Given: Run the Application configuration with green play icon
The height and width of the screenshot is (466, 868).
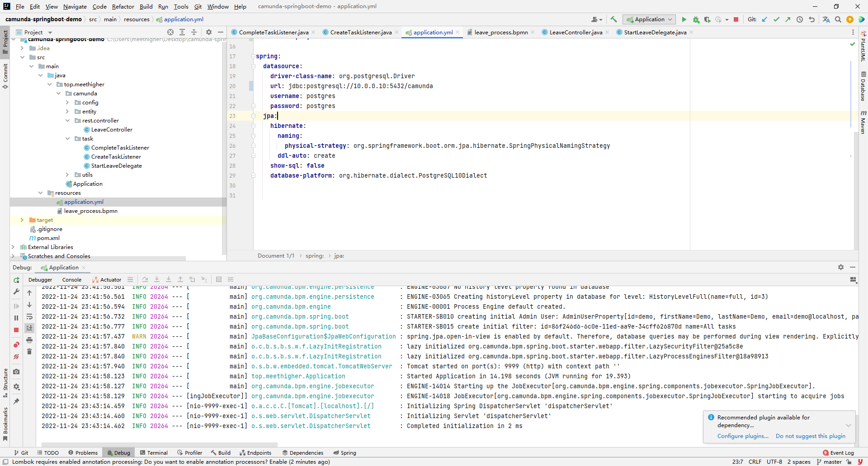Looking at the screenshot, I should click(x=684, y=19).
